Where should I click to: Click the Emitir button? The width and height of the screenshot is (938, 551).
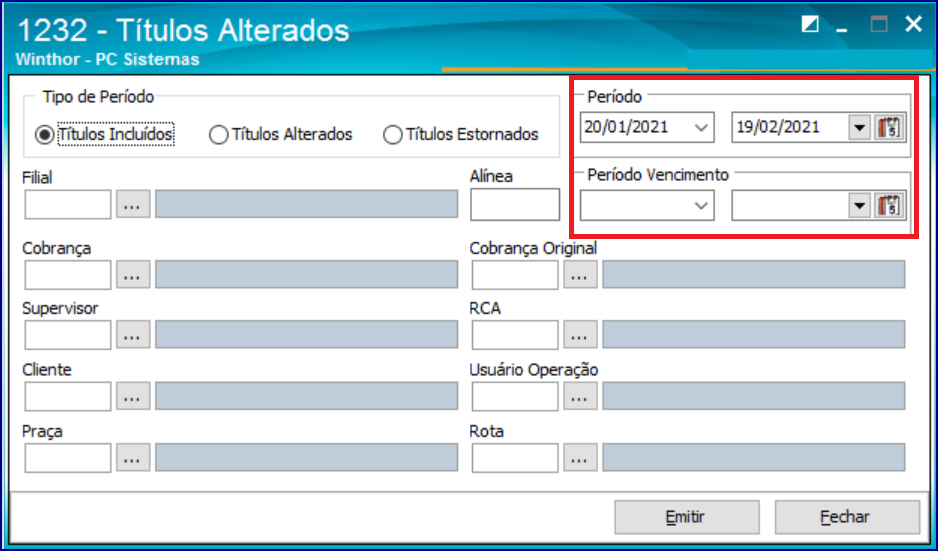pos(687,517)
